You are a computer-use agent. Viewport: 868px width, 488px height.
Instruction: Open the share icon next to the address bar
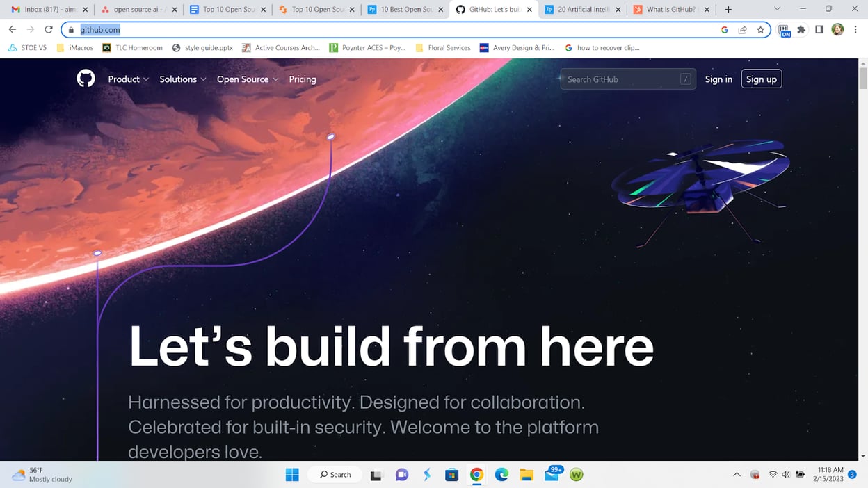pos(741,30)
